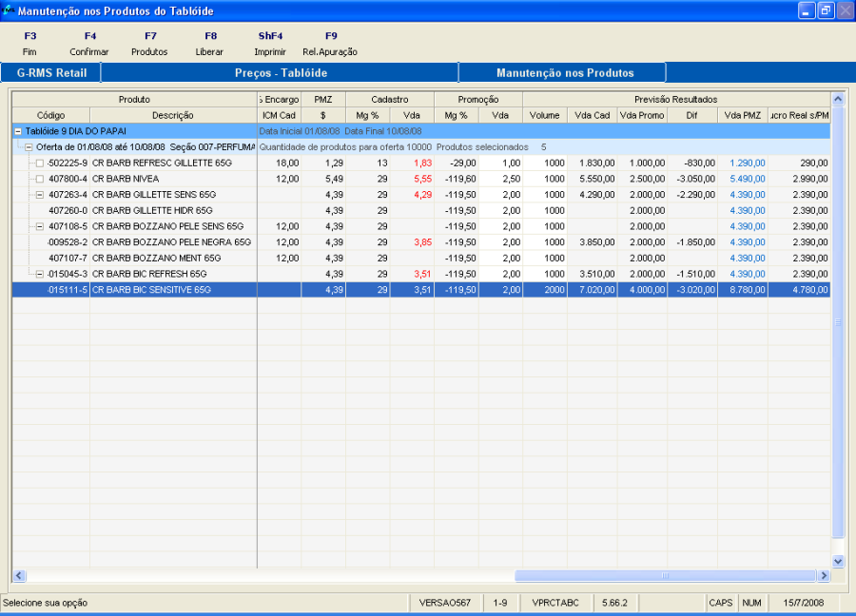Click Dif value -3.050,00

click(x=695, y=179)
